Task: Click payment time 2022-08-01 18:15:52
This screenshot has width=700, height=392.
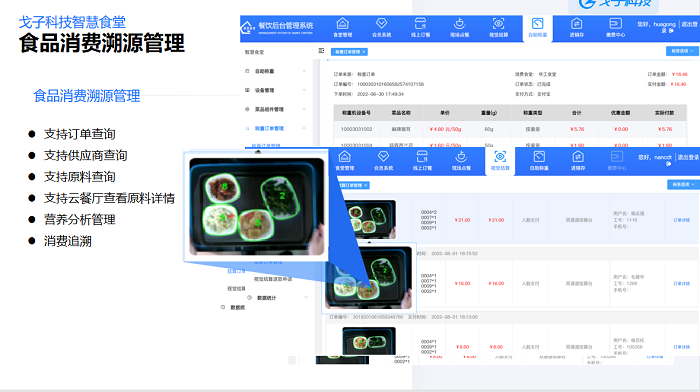Action: coord(454,254)
